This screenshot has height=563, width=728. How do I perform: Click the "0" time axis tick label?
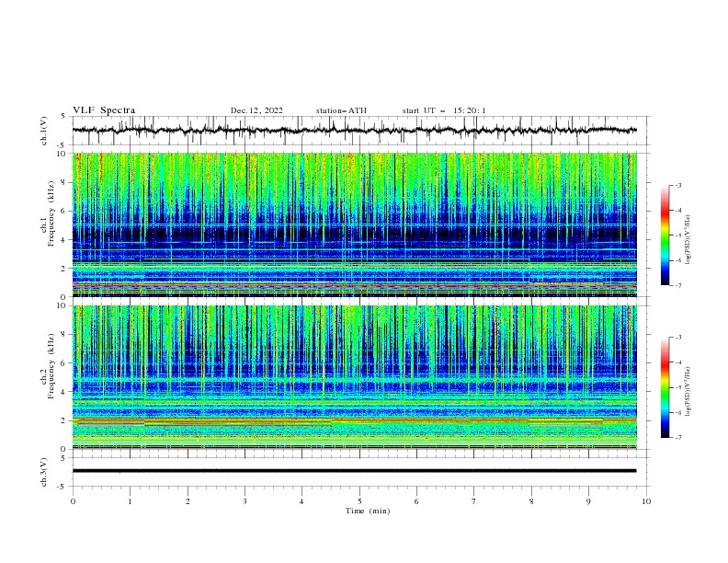(73, 501)
